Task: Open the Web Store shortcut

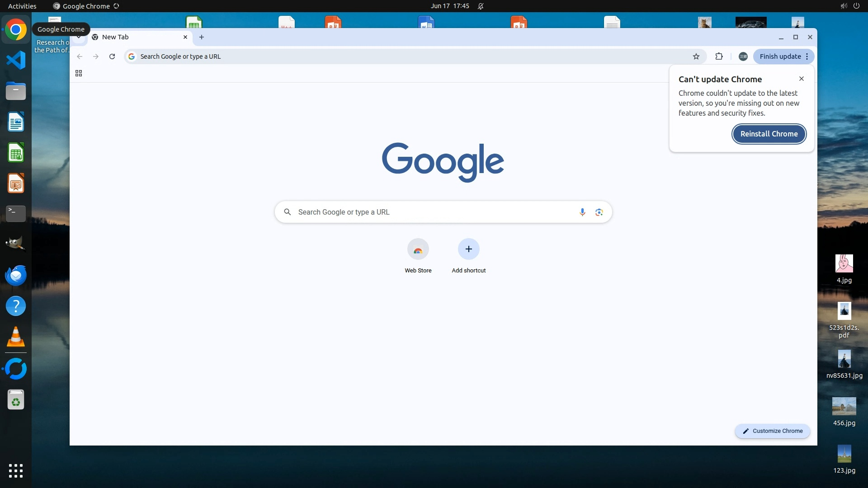Action: [x=418, y=249]
